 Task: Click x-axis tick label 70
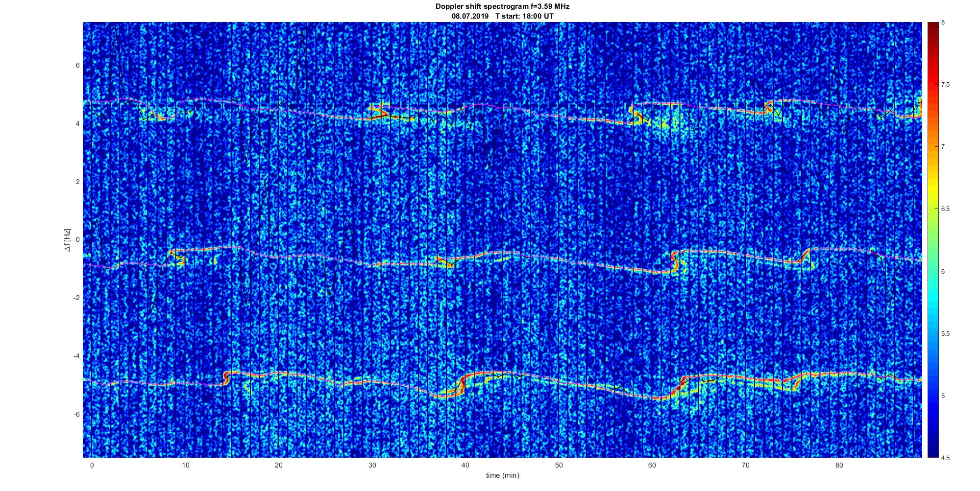(x=746, y=465)
